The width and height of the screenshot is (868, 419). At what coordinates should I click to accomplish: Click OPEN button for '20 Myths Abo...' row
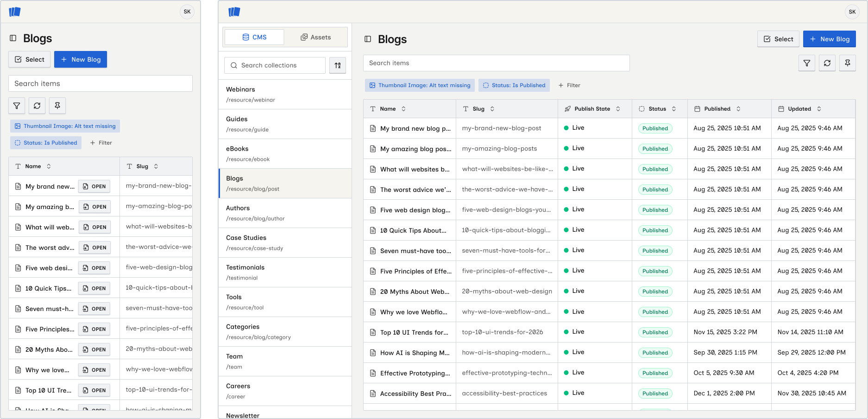click(x=94, y=349)
